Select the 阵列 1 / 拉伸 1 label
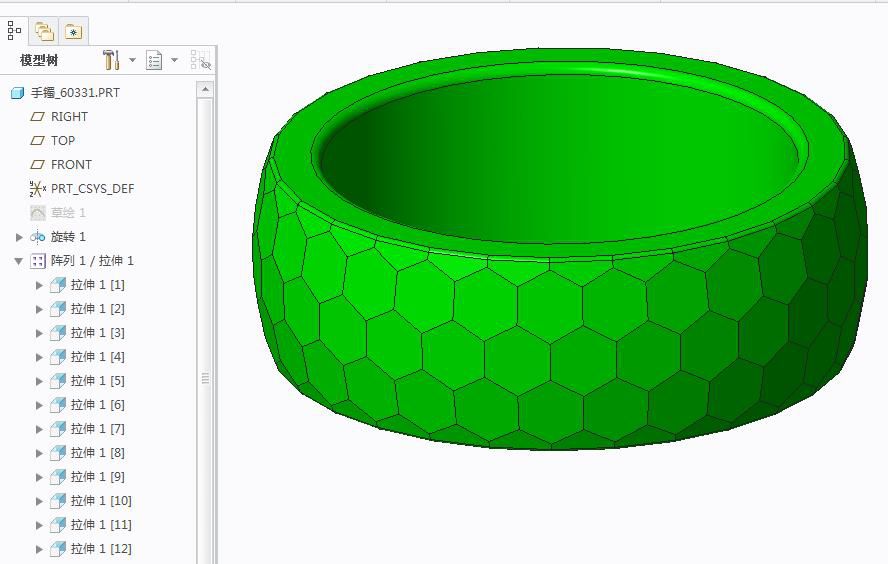 coord(92,260)
